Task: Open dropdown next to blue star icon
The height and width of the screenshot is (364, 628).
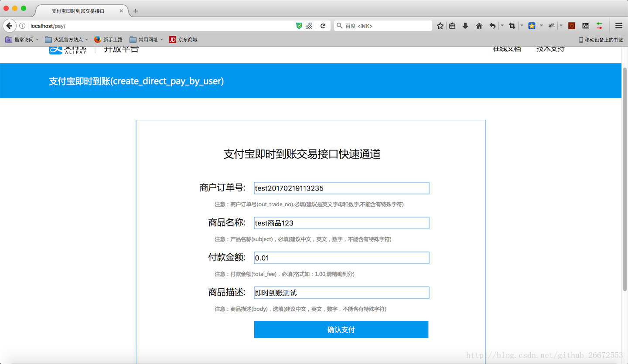Action: coord(541,26)
